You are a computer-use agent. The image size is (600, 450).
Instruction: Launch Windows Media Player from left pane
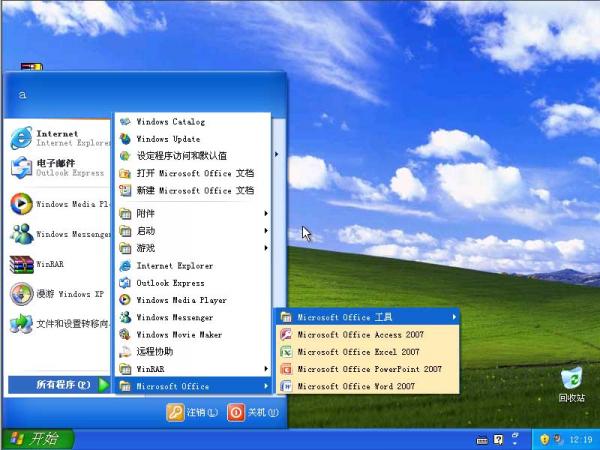point(21,204)
